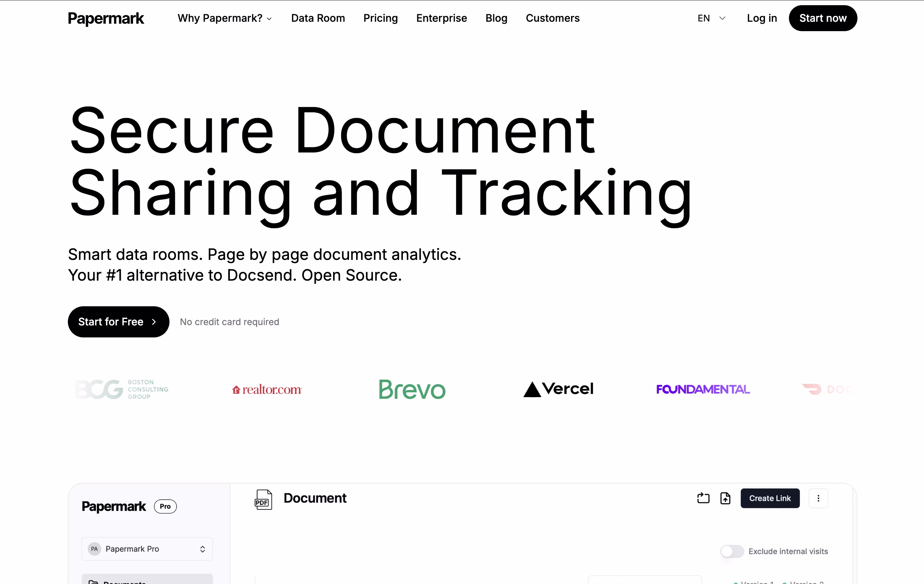The image size is (924, 584).
Task: Click the Start for Free button
Action: coord(119,322)
